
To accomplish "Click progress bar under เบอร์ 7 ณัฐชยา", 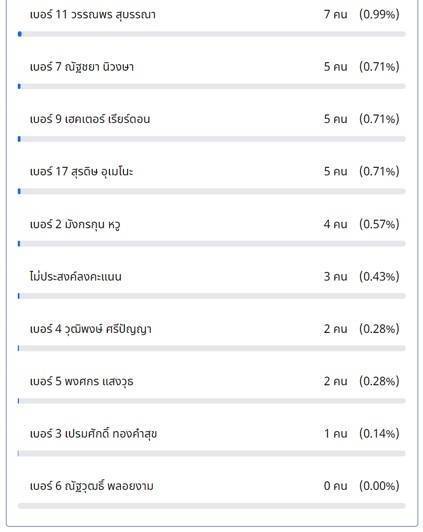I will [x=212, y=86].
